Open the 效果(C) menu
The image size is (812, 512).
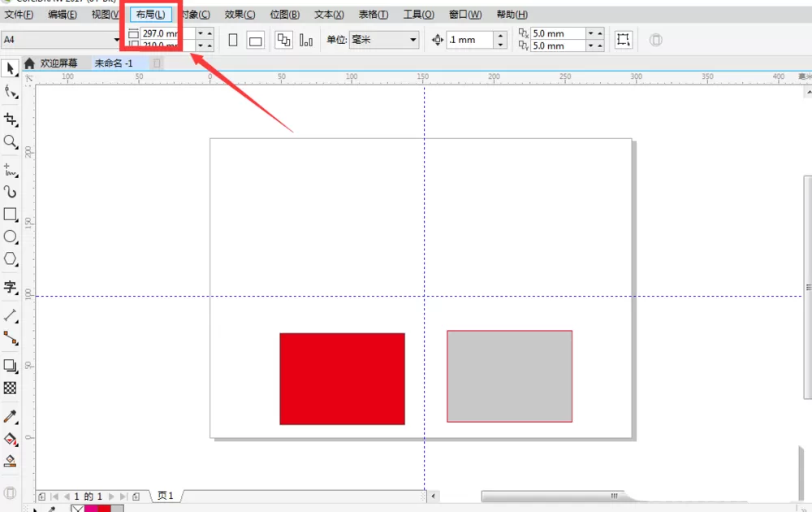tap(240, 15)
